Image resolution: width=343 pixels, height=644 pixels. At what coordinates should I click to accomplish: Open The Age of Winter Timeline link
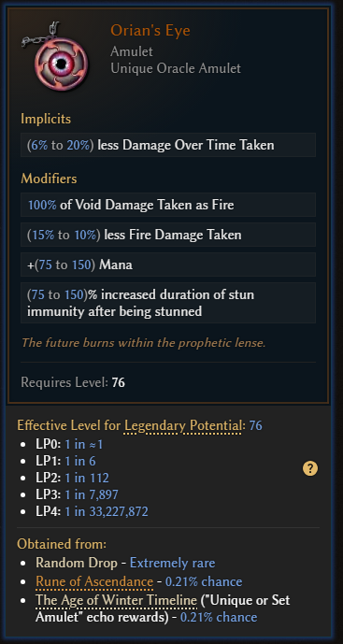[x=116, y=600]
